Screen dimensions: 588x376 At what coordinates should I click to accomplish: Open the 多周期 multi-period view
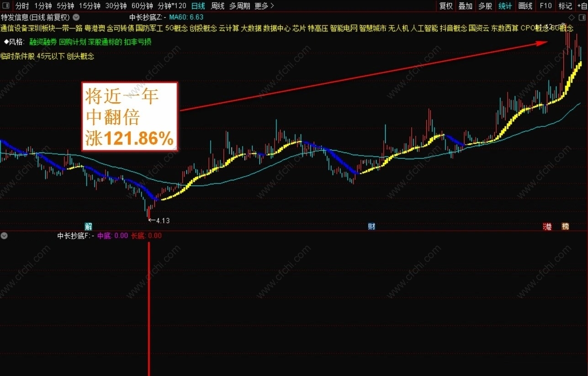(240, 6)
